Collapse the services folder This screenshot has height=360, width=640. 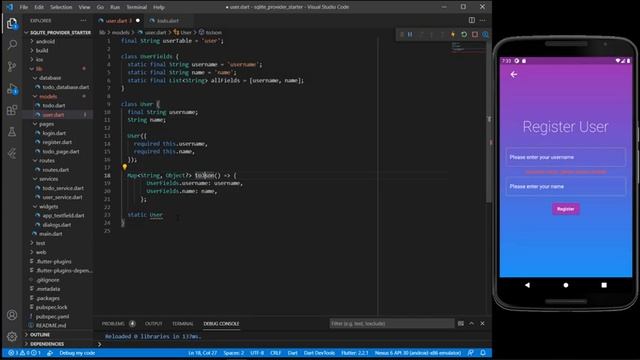[x=49, y=179]
